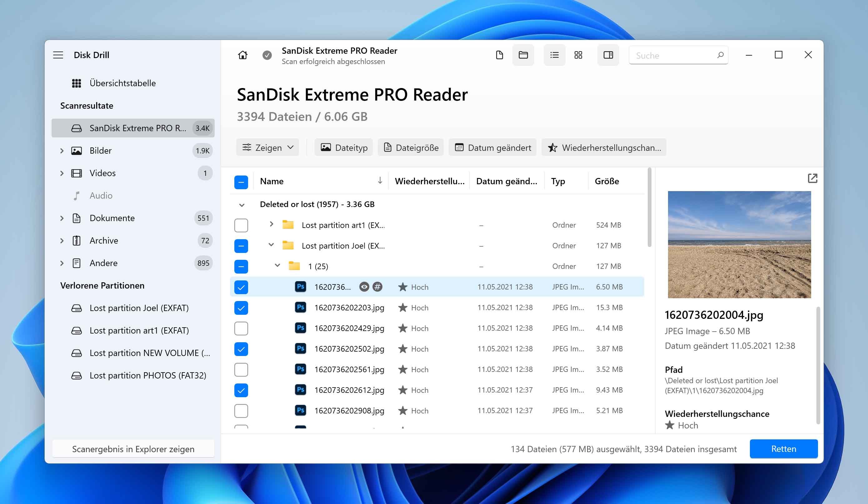Expand the Andere category chevron
The height and width of the screenshot is (504, 868).
(x=62, y=263)
